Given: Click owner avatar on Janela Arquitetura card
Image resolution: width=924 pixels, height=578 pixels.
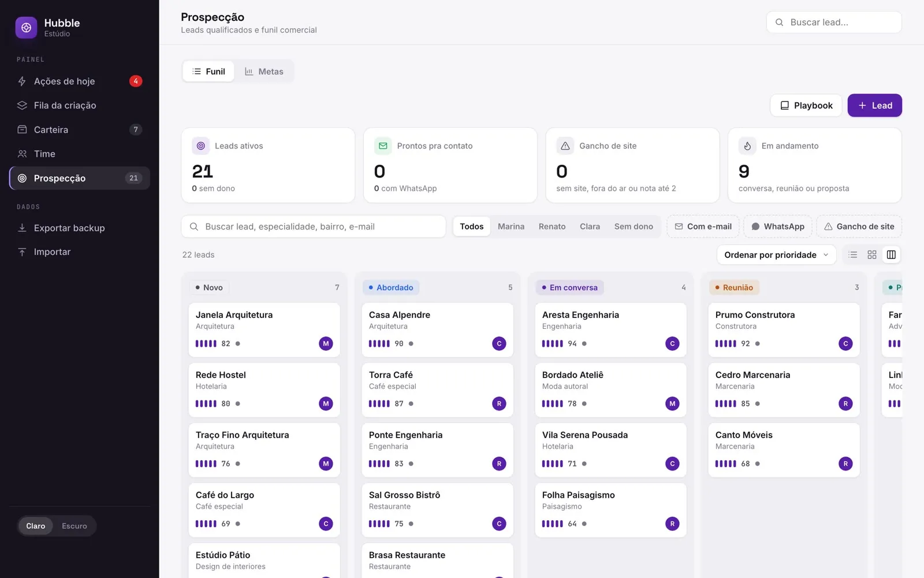Looking at the screenshot, I should pos(326,343).
